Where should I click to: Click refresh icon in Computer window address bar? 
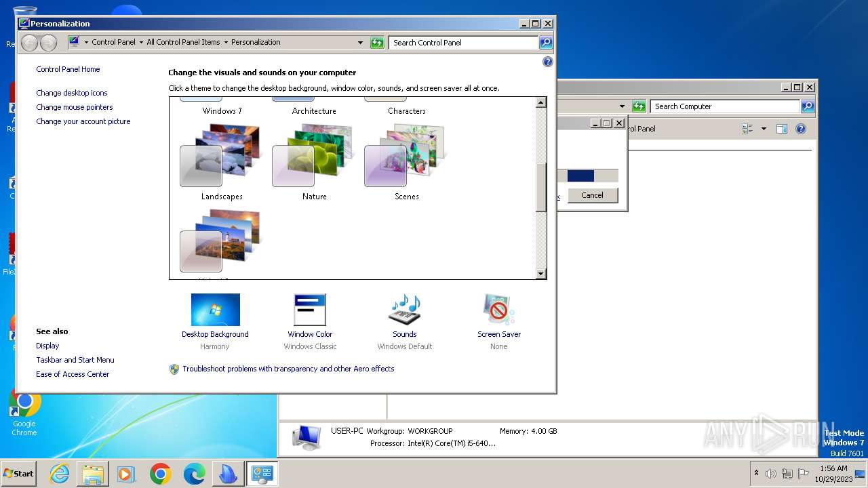pos(639,106)
